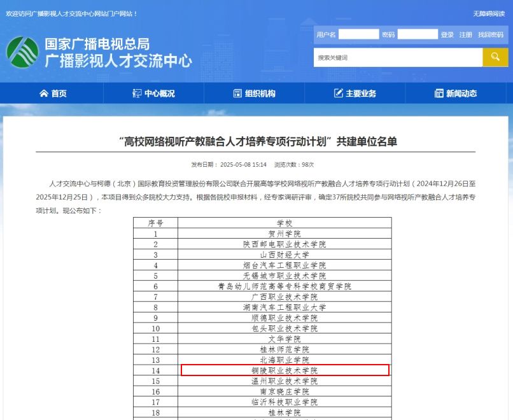The width and height of the screenshot is (513, 420).
Task: Select the table cell 山西财经大学
Action: pos(285,255)
